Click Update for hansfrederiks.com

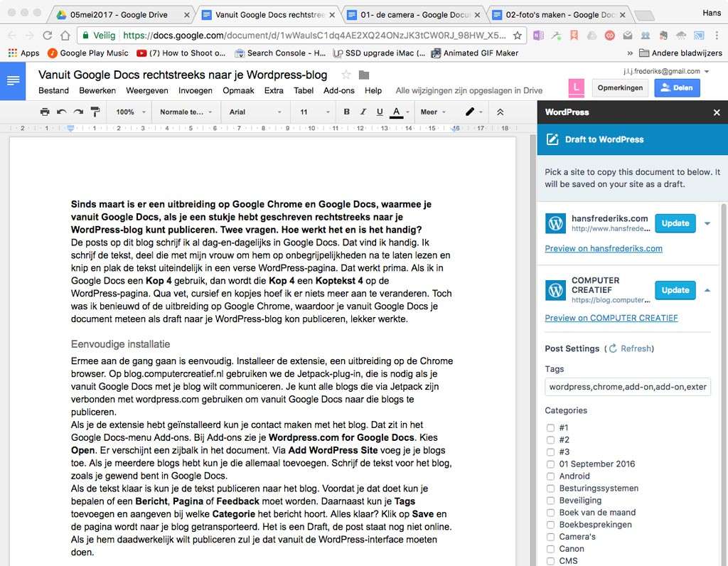point(675,223)
